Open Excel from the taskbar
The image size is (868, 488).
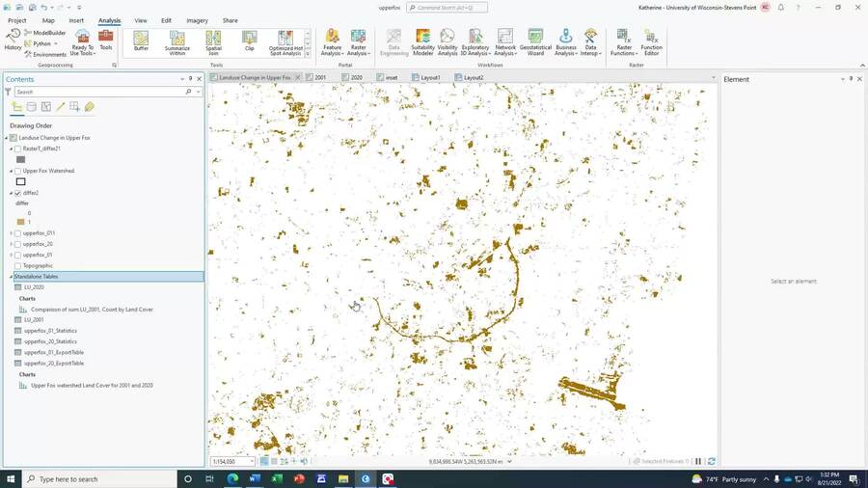click(277, 478)
